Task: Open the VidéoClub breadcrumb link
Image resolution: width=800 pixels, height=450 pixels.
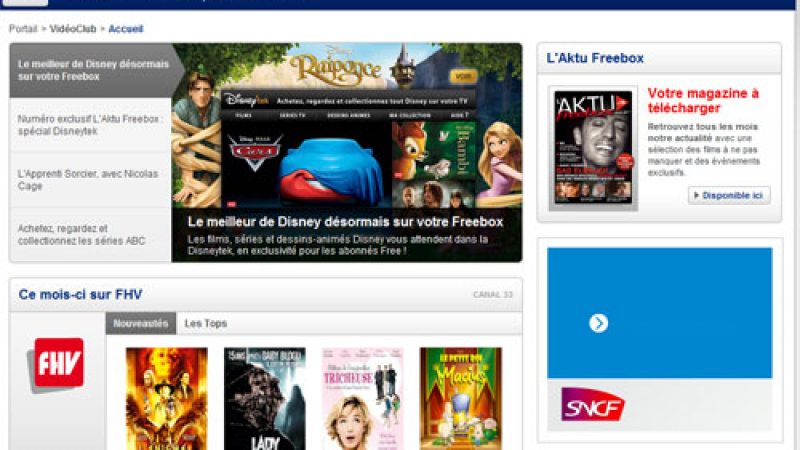Action: point(73,29)
